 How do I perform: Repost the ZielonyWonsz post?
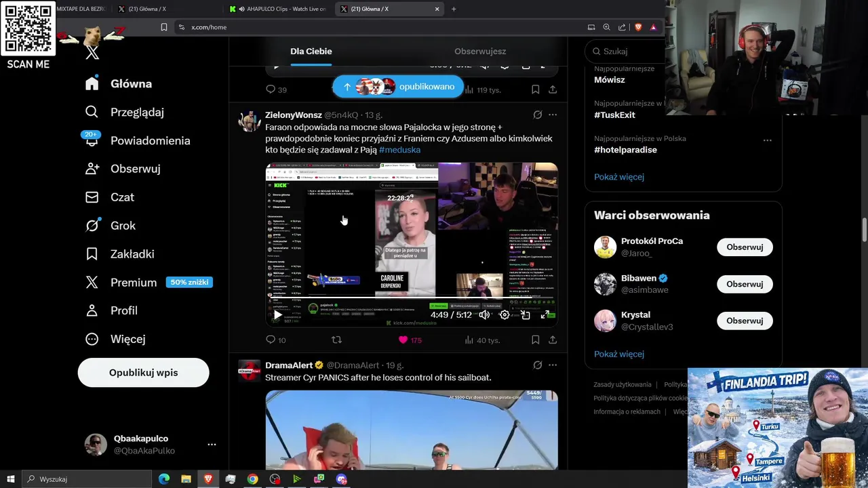click(x=336, y=340)
